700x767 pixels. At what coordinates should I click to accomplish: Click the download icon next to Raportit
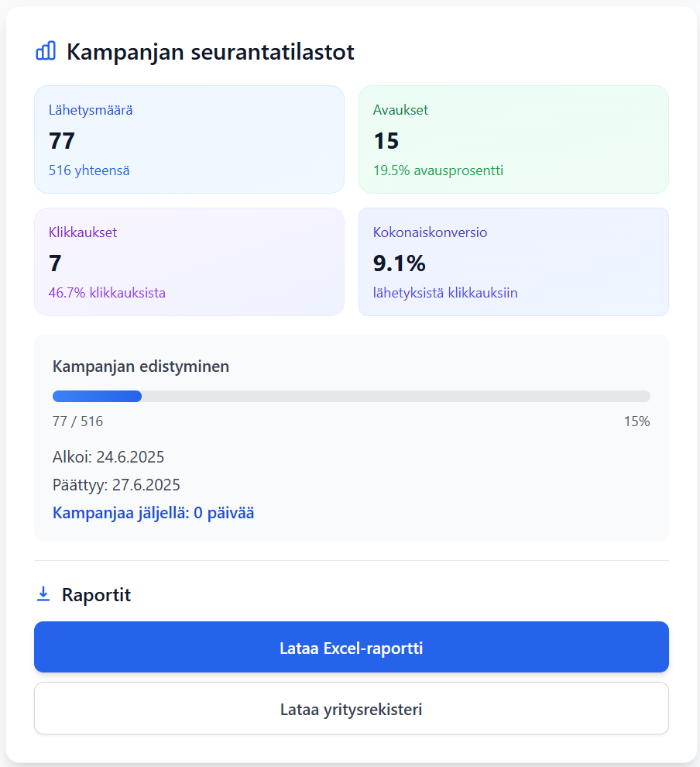click(43, 594)
